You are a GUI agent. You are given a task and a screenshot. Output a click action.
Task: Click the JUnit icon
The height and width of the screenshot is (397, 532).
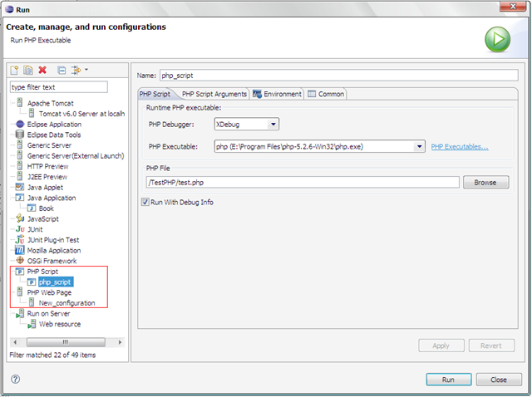tap(20, 229)
